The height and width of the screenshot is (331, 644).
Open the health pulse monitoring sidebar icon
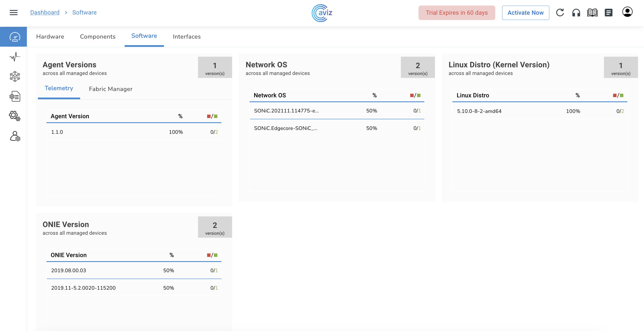pyautogui.click(x=15, y=57)
